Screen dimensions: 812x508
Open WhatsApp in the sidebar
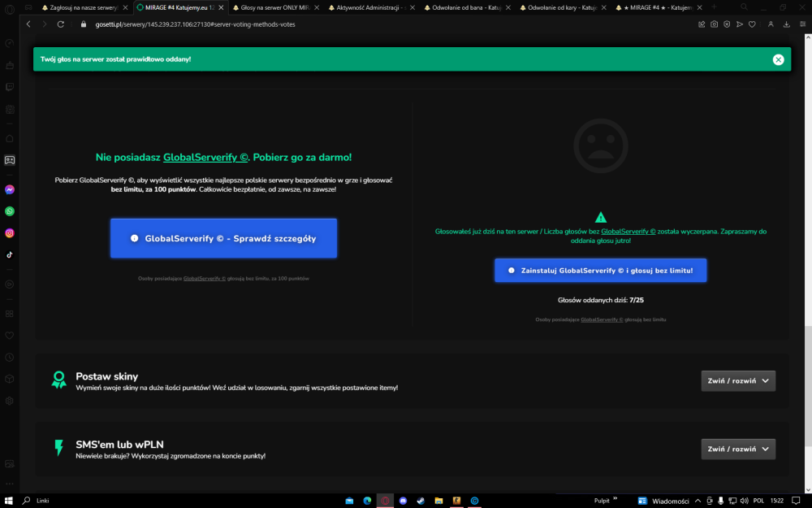[x=9, y=211]
